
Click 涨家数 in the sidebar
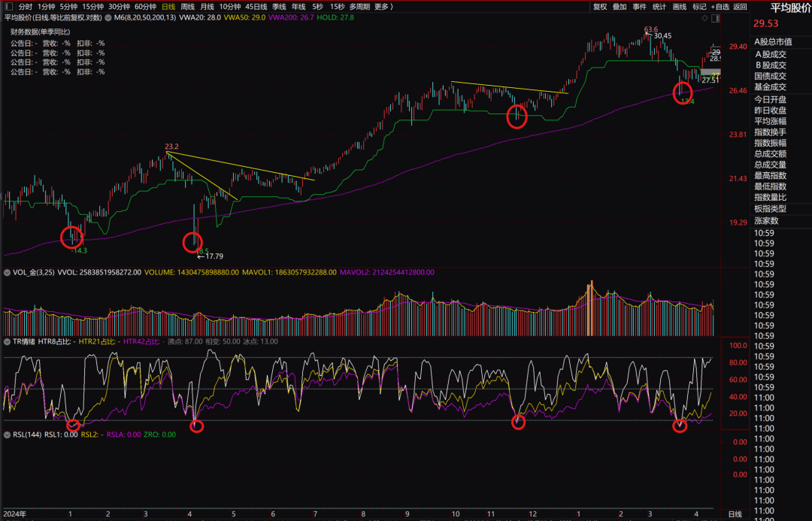pyautogui.click(x=766, y=221)
